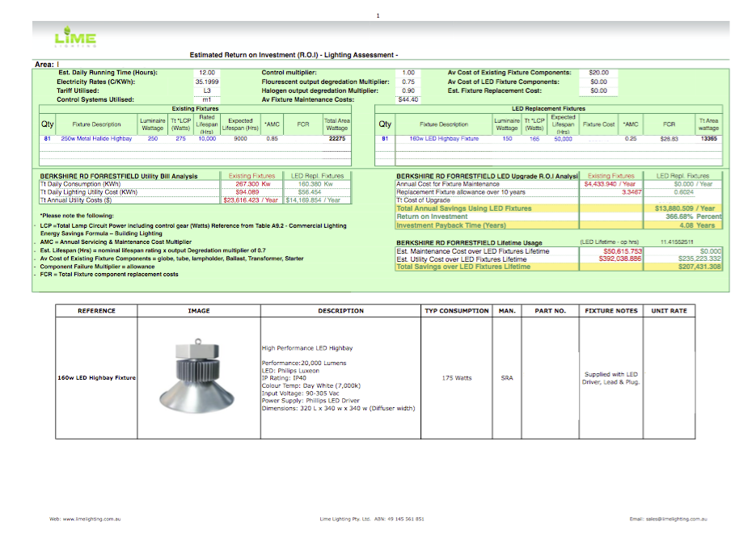Image resolution: width=756 pixels, height=534 pixels.
Task: Open the www.limelighting.com.au web link
Action: tap(91, 519)
